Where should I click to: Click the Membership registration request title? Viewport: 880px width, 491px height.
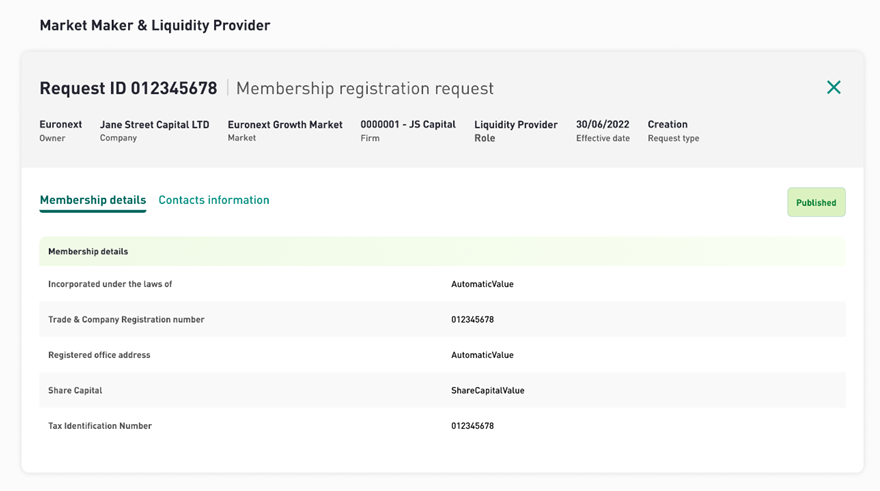pos(365,89)
